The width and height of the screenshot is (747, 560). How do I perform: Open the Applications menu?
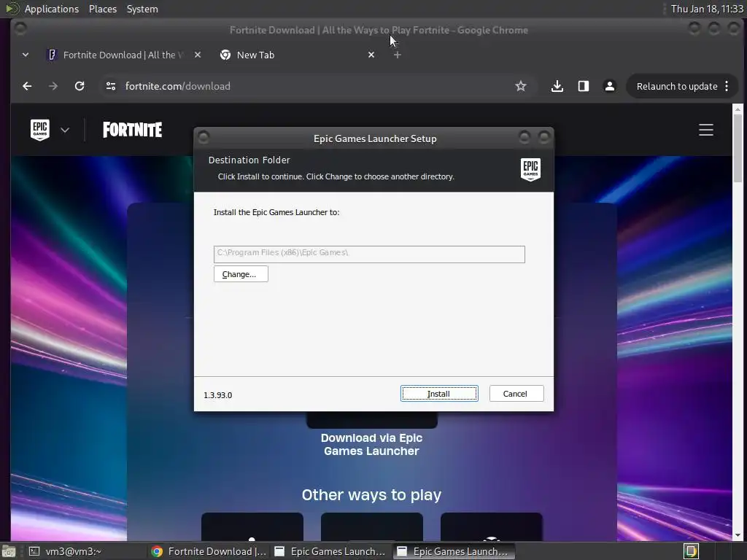[52, 9]
